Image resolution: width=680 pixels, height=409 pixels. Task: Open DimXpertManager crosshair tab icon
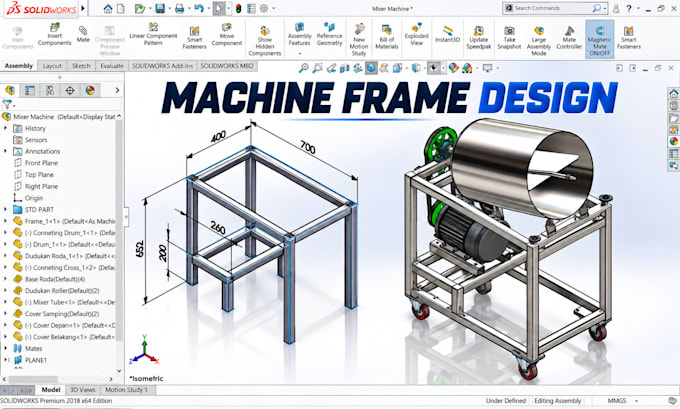point(70,90)
